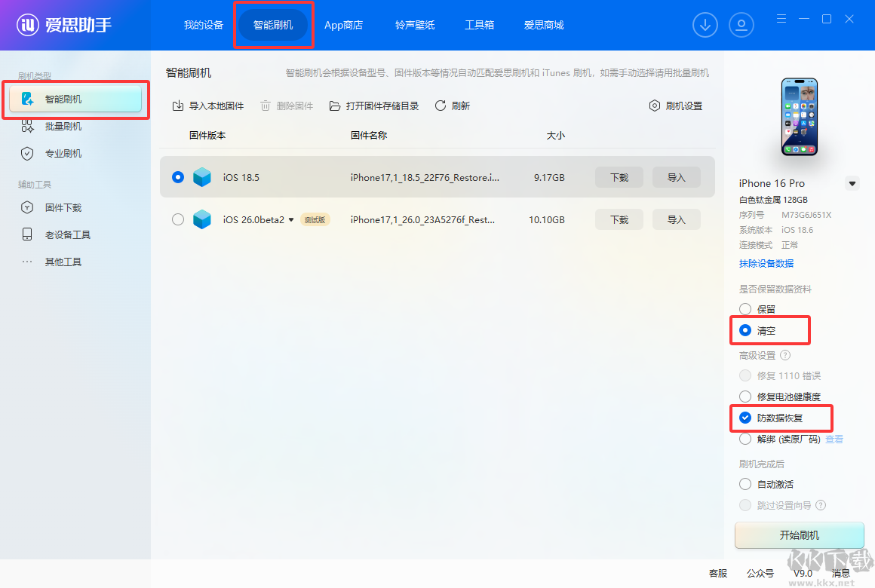
Task: Open the download manager arrow icon
Action: tap(705, 25)
